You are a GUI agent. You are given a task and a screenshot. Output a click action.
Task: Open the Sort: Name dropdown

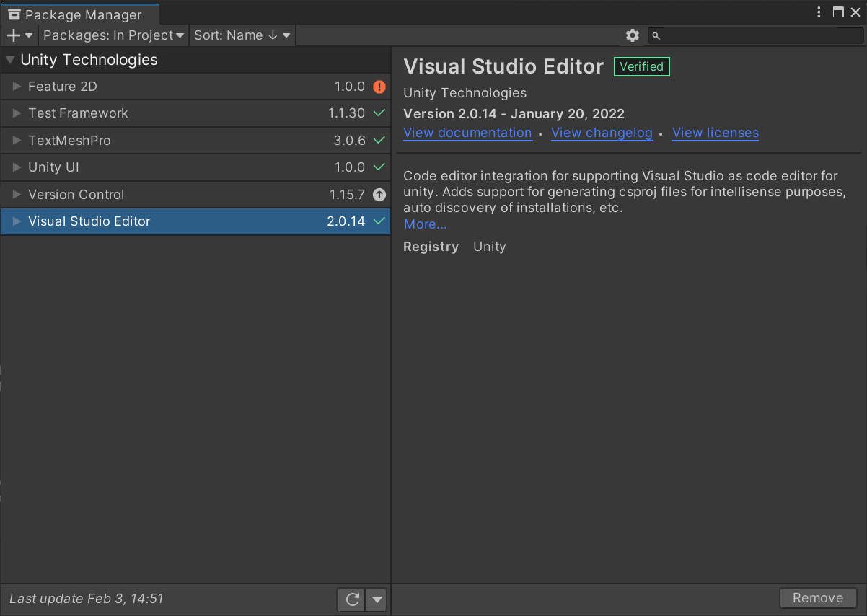(242, 35)
